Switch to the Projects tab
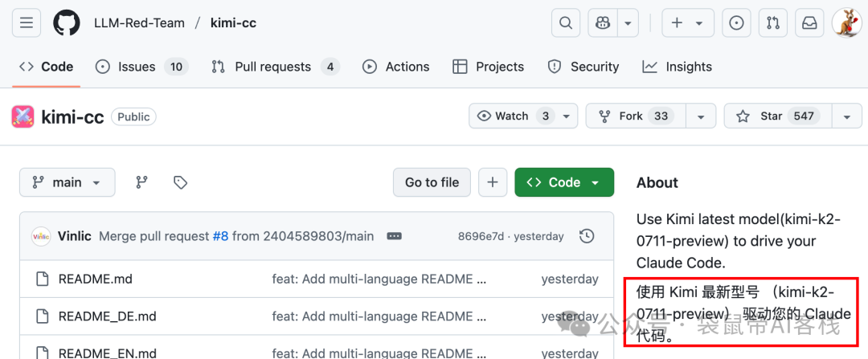This screenshot has width=868, height=359. pyautogui.click(x=488, y=67)
